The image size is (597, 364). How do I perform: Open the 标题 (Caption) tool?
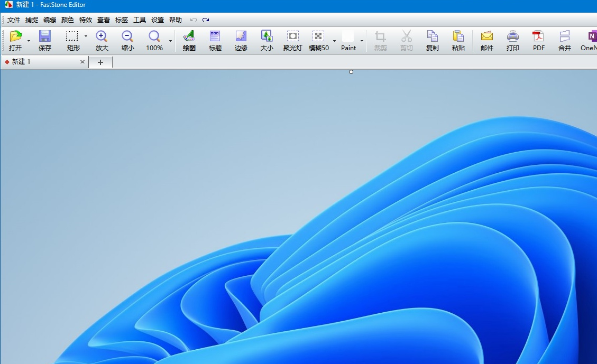pos(215,36)
